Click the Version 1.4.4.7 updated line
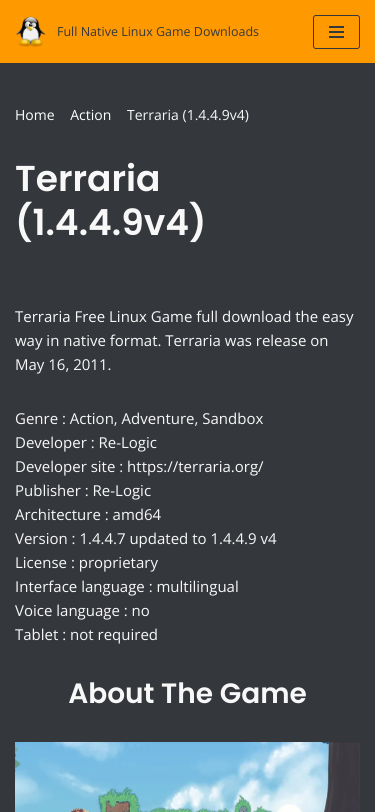375x812 pixels. pos(146,539)
